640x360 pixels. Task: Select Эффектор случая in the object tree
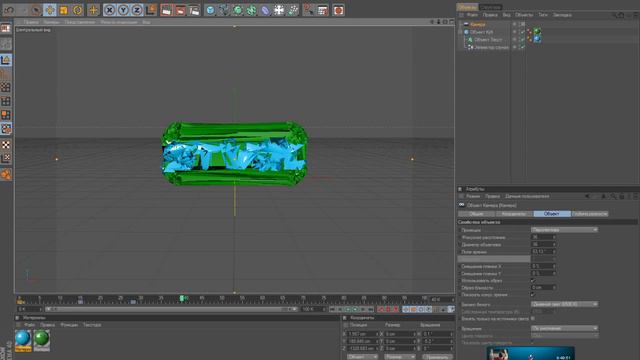[x=491, y=47]
